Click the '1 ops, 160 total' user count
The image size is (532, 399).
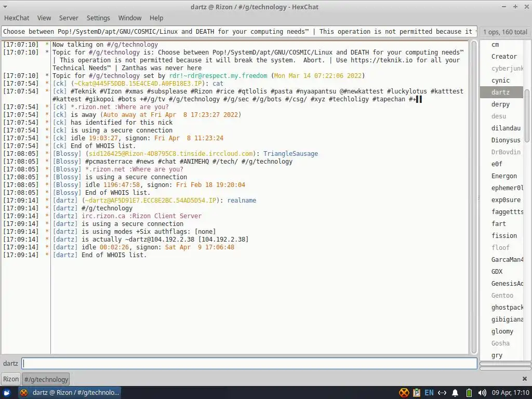(505, 32)
